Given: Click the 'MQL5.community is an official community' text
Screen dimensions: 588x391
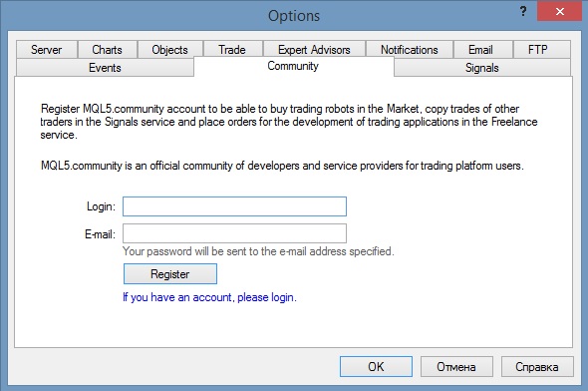Looking at the screenshot, I should click(282, 166).
